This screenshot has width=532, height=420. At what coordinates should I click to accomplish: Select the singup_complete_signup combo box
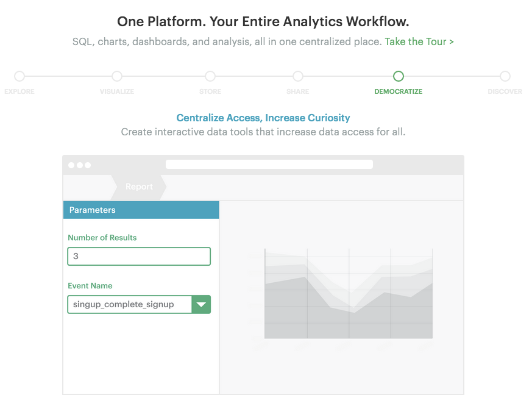click(130, 304)
